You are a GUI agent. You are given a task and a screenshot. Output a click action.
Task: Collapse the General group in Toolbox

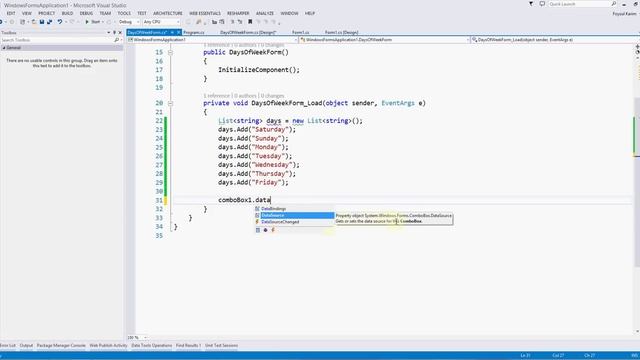(4, 48)
